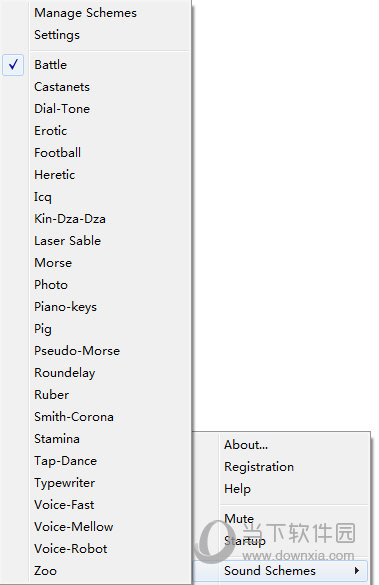379x585 pixels.
Task: Open the About... dialog
Action: tap(246, 445)
